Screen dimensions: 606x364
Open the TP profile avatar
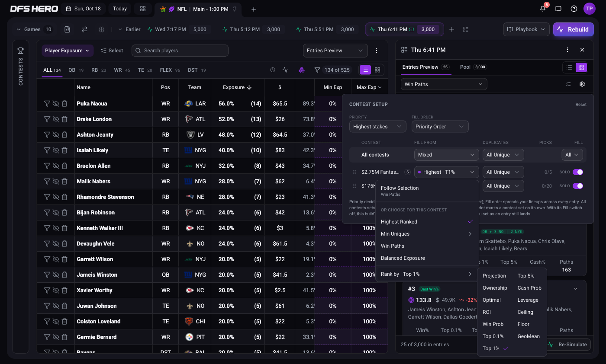pyautogui.click(x=589, y=9)
